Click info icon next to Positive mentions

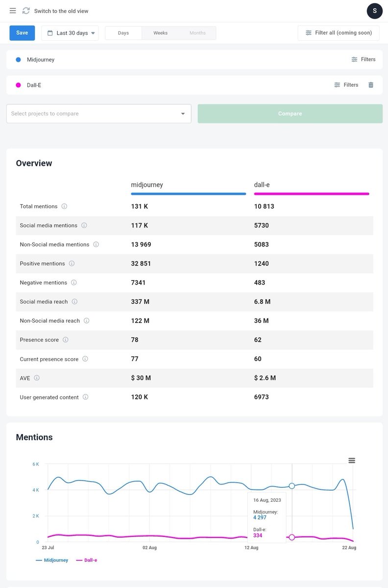[72, 263]
